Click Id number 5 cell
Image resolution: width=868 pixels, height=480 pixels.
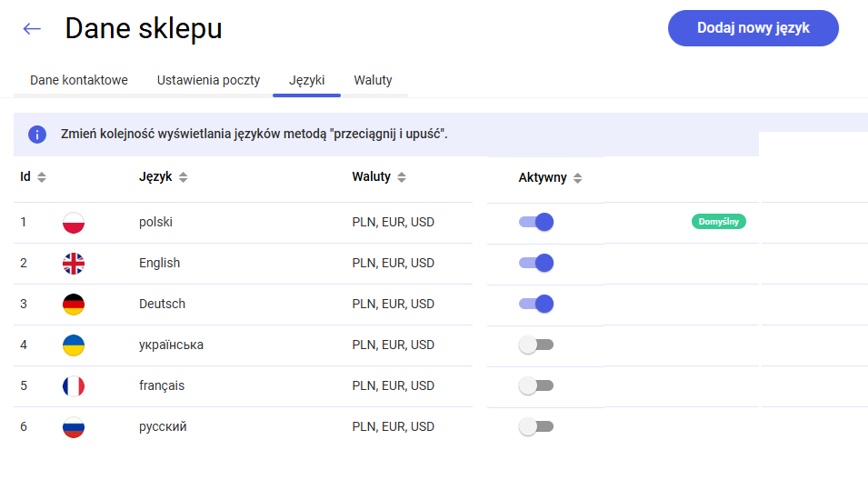click(24, 385)
